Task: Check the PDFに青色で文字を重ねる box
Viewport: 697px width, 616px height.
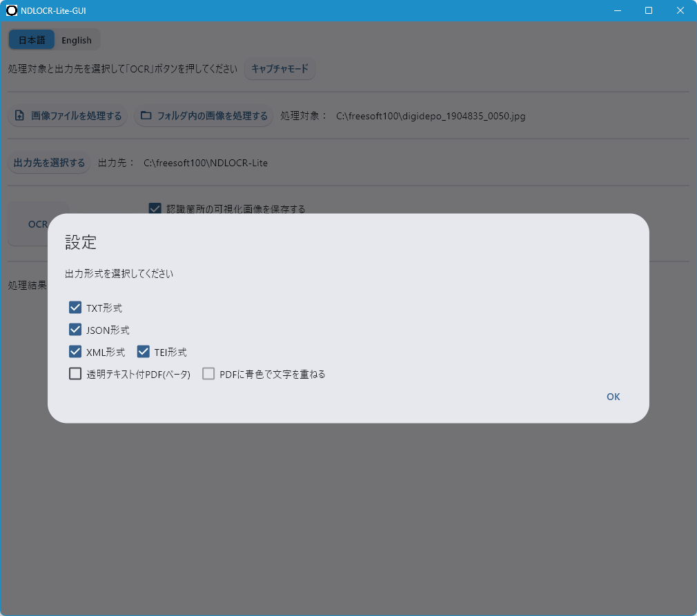Action: pos(208,374)
